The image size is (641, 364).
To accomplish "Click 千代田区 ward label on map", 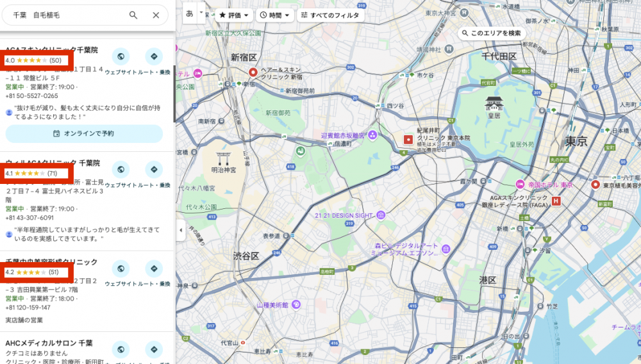I will [x=499, y=56].
